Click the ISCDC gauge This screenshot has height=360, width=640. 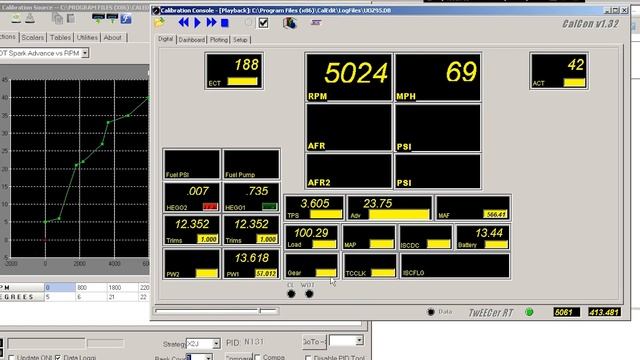click(x=426, y=237)
